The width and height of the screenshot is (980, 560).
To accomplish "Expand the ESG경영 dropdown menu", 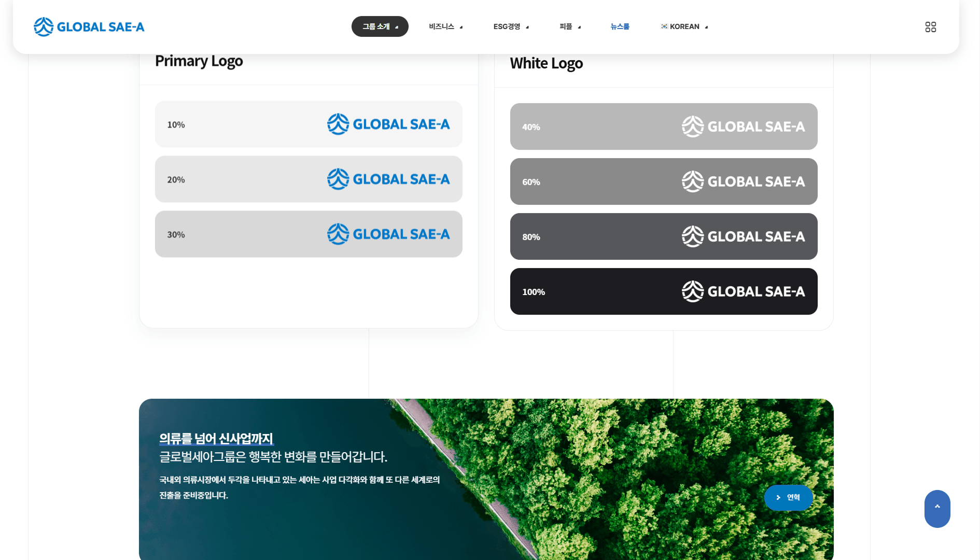I will point(511,26).
